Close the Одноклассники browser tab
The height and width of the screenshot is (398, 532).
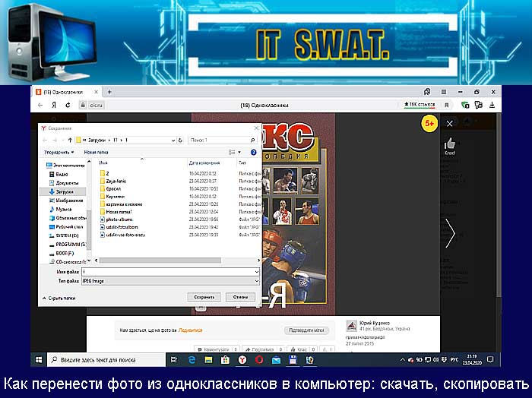(x=96, y=92)
